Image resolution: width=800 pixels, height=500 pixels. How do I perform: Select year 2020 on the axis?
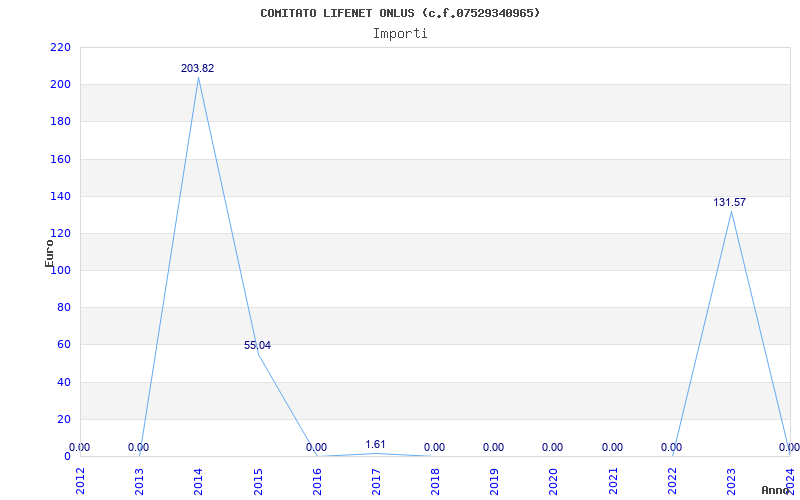pos(554,481)
